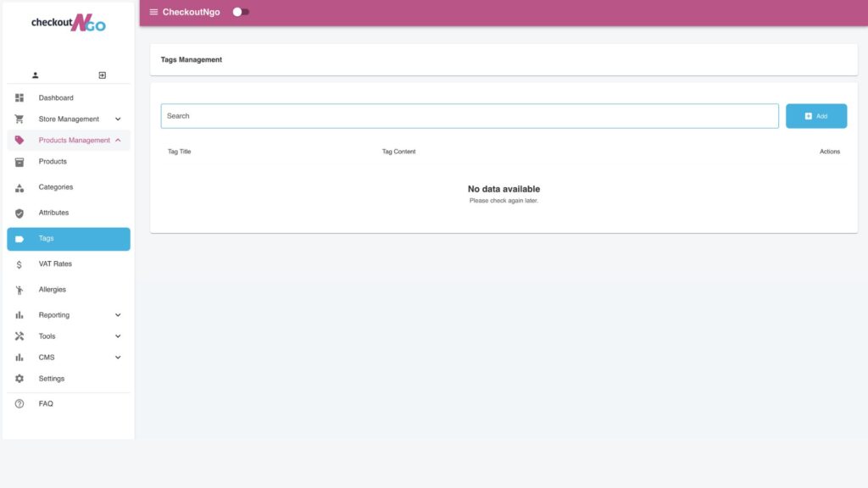The image size is (868, 488).
Task: Click the Categories shapes icon
Action: pyautogui.click(x=19, y=187)
